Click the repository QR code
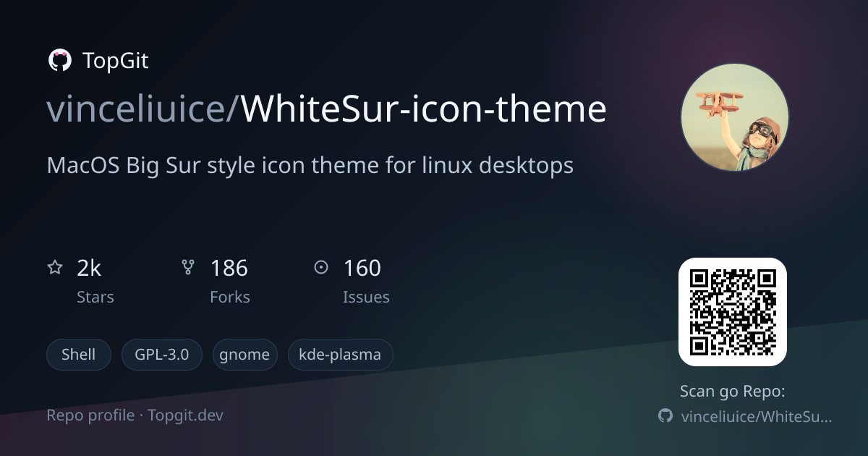This screenshot has width=868, height=456. pos(732,312)
